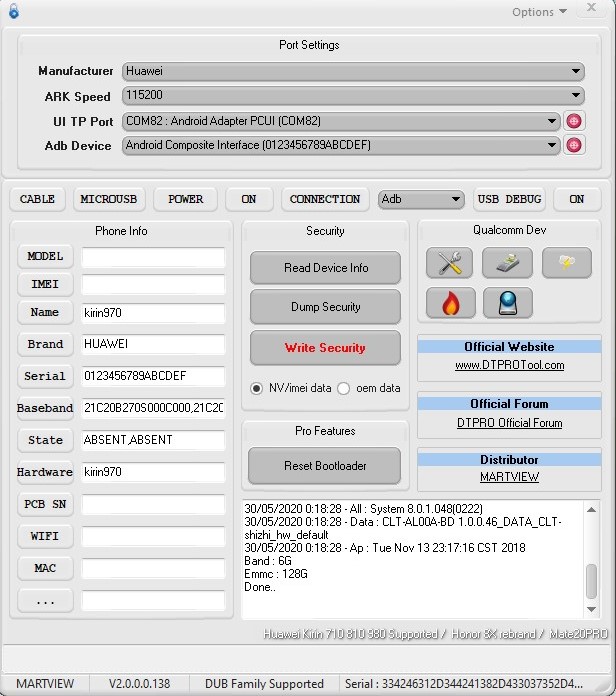Click the Name button in Phone Info
The height and width of the screenshot is (696, 616).
[45, 312]
